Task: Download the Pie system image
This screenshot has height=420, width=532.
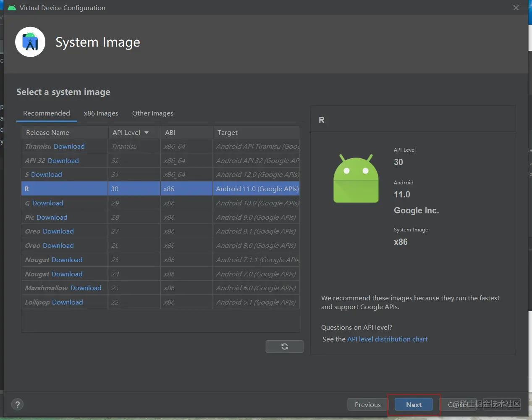Action: [52, 217]
